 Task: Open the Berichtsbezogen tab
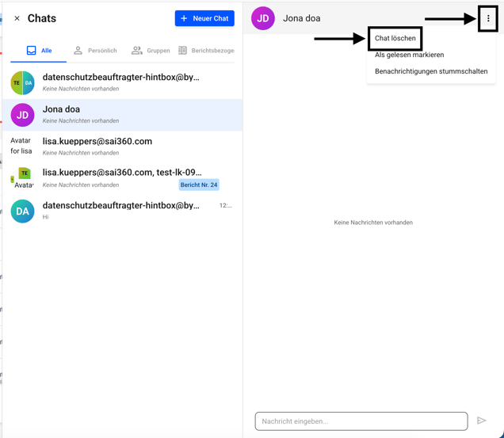[206, 51]
